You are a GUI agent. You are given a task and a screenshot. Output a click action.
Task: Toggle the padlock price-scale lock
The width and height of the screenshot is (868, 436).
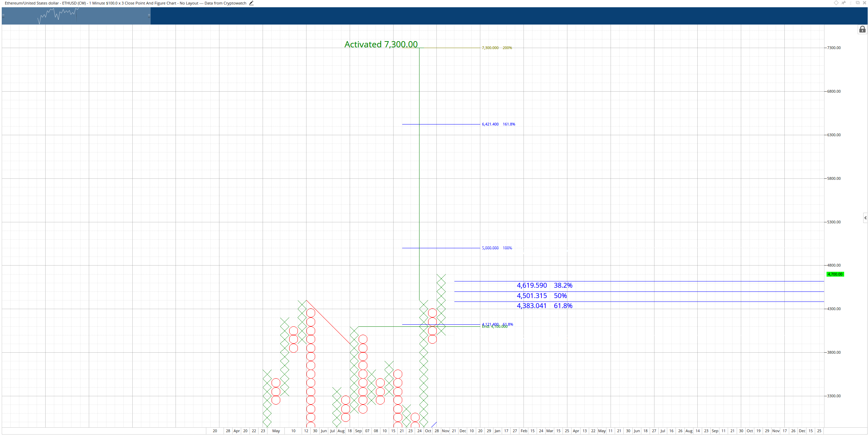862,29
